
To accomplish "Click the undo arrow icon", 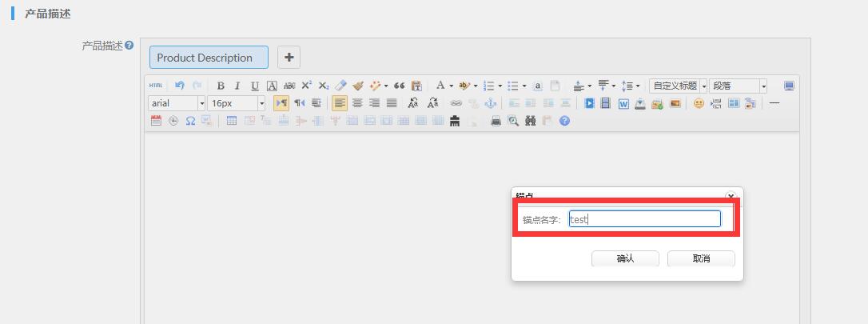I will point(179,86).
